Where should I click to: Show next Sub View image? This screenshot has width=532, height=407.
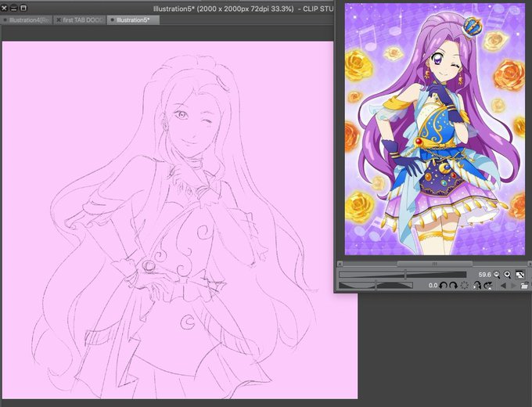pyautogui.click(x=513, y=286)
